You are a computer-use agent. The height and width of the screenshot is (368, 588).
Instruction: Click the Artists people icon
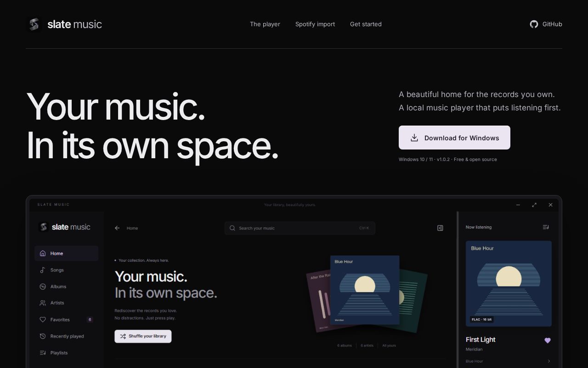coord(43,303)
